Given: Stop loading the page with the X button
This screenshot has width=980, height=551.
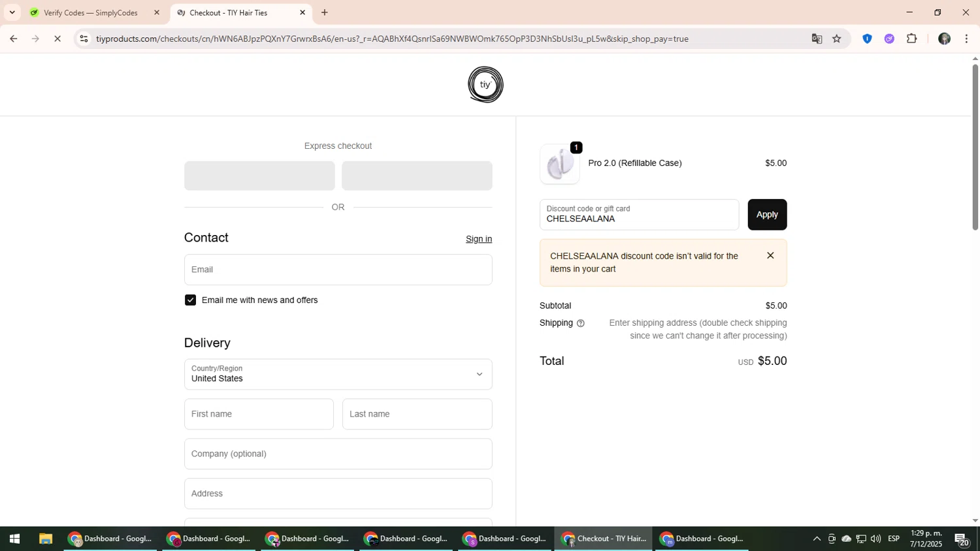Looking at the screenshot, I should tap(57, 39).
